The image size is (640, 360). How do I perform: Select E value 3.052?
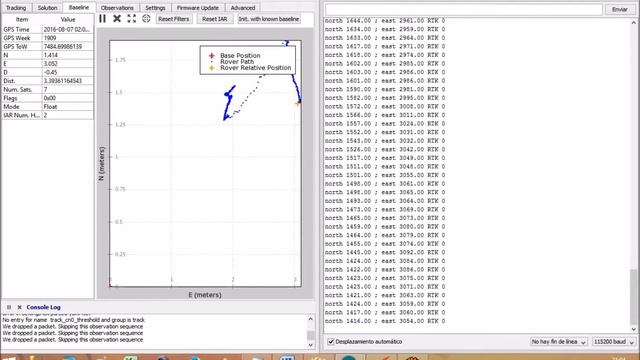coord(67,64)
